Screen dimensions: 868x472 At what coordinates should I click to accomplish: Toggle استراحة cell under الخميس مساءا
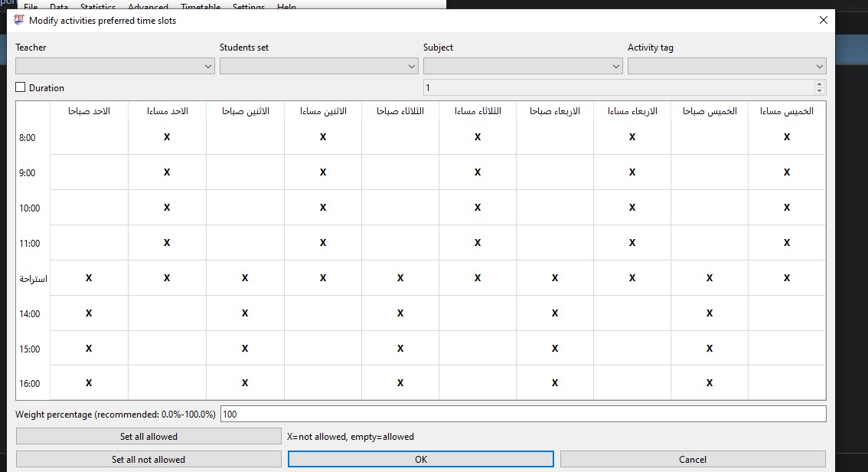point(787,278)
